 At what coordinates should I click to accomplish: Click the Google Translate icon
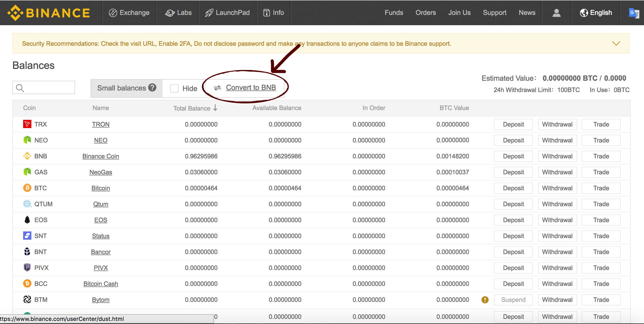[x=634, y=13]
